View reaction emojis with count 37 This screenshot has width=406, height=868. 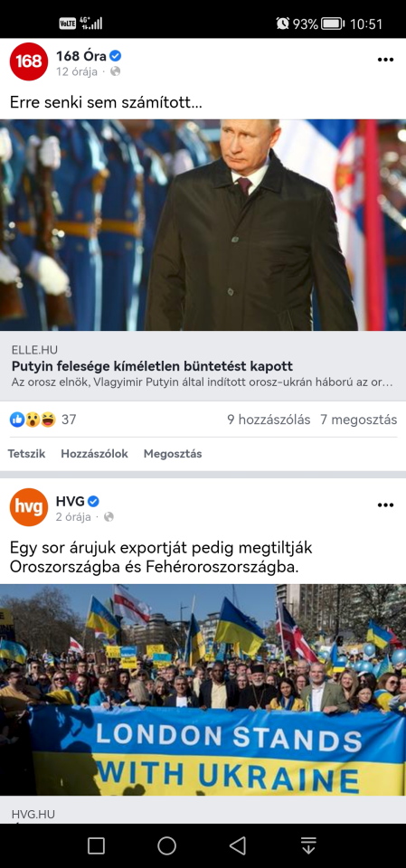[x=42, y=420]
